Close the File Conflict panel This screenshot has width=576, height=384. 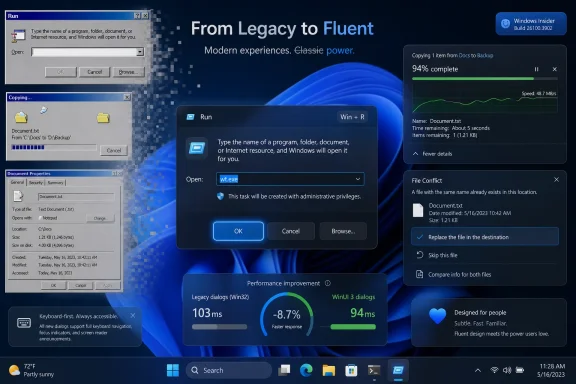point(556,180)
